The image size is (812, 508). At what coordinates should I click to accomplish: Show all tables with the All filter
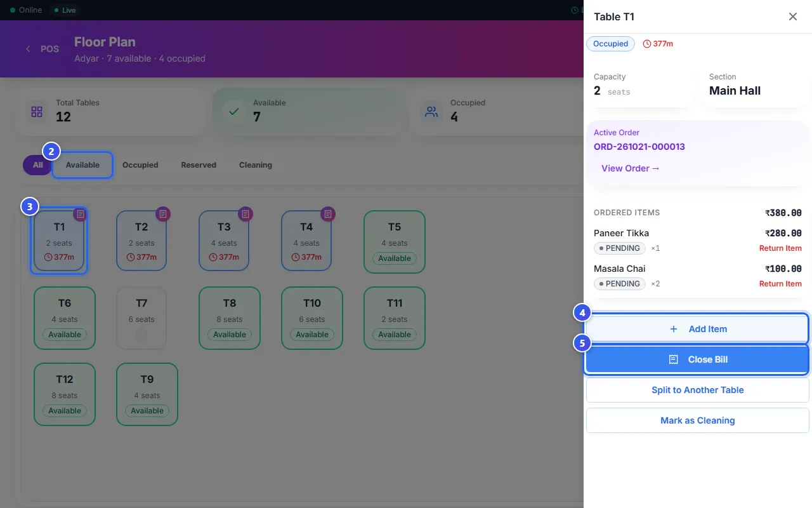point(38,165)
